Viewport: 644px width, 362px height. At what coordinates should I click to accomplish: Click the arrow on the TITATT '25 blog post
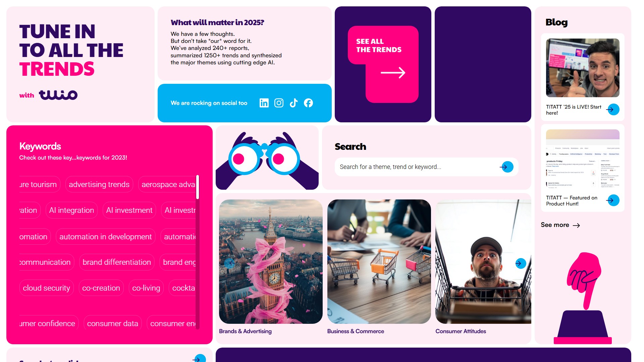pos(613,109)
